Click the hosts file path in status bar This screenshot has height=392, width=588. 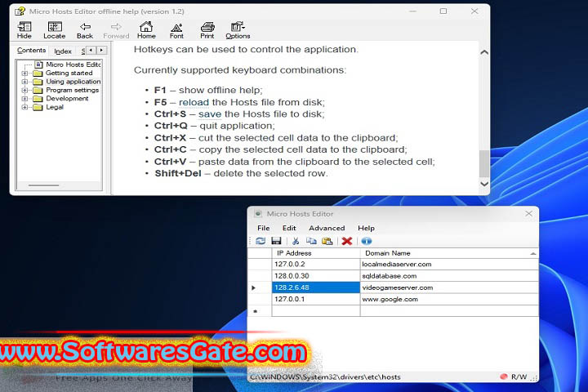point(325,377)
